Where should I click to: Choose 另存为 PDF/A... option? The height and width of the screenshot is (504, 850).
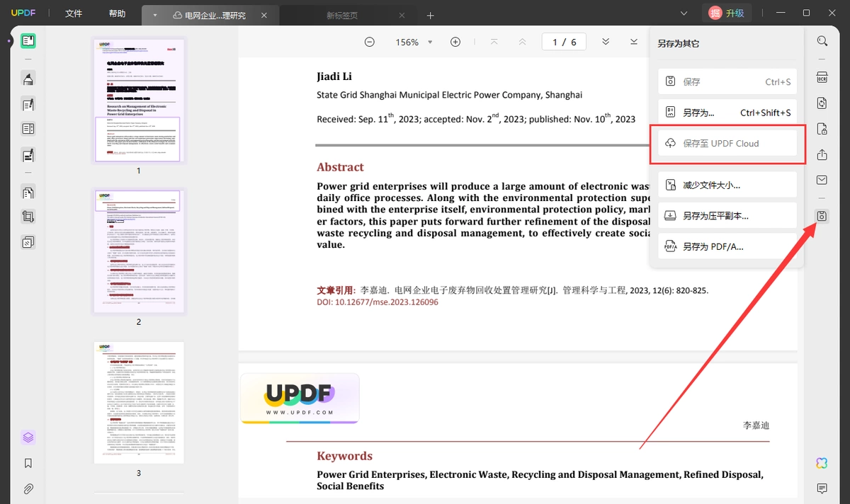[x=727, y=246]
